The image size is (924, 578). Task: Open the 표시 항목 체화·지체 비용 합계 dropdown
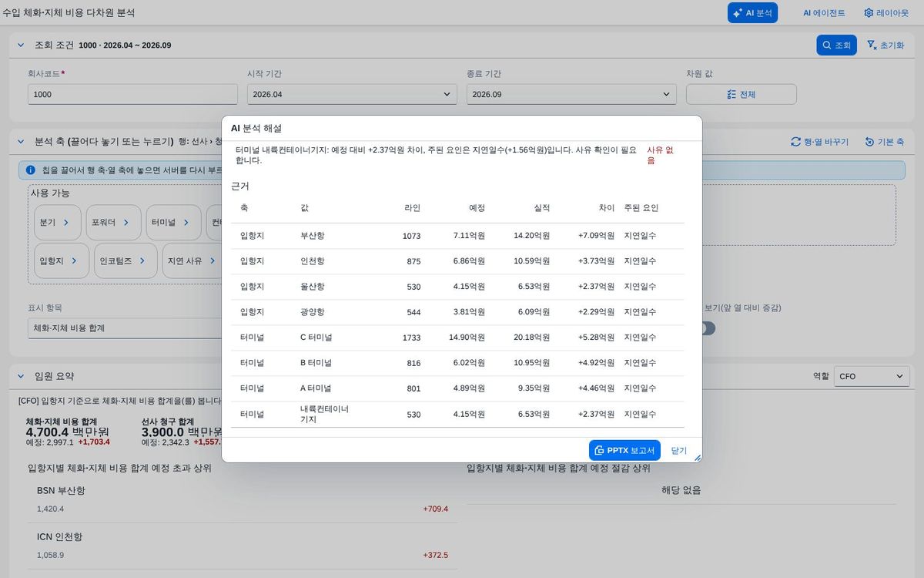tap(125, 328)
